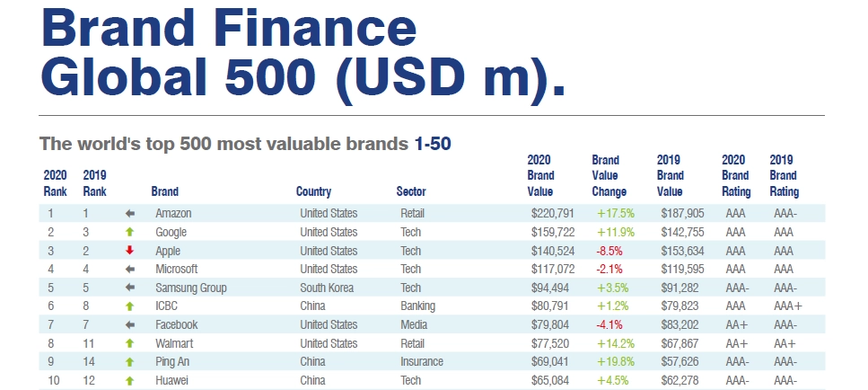The image size is (868, 390).
Task: Click Ping An's +19.8% value change
Action: pyautogui.click(x=615, y=362)
